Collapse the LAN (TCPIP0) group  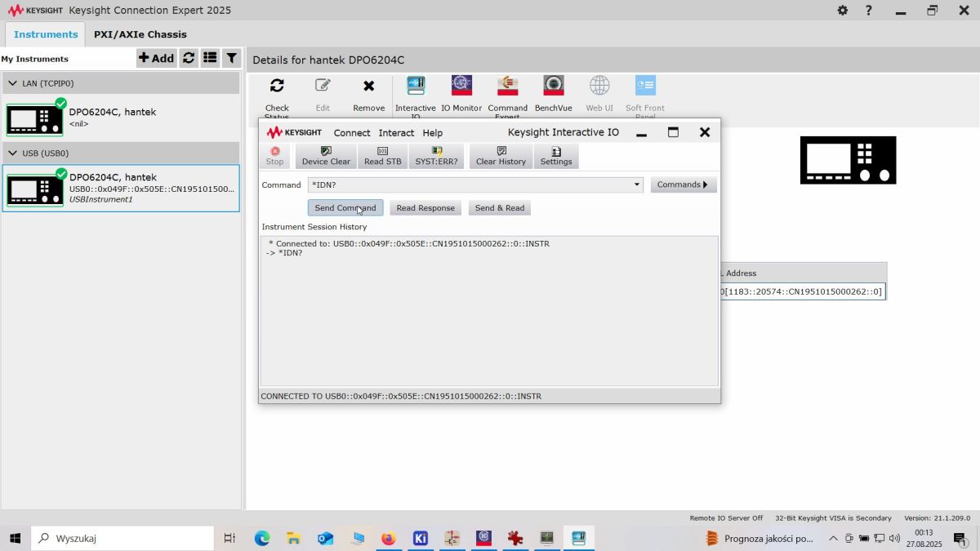pyautogui.click(x=11, y=83)
